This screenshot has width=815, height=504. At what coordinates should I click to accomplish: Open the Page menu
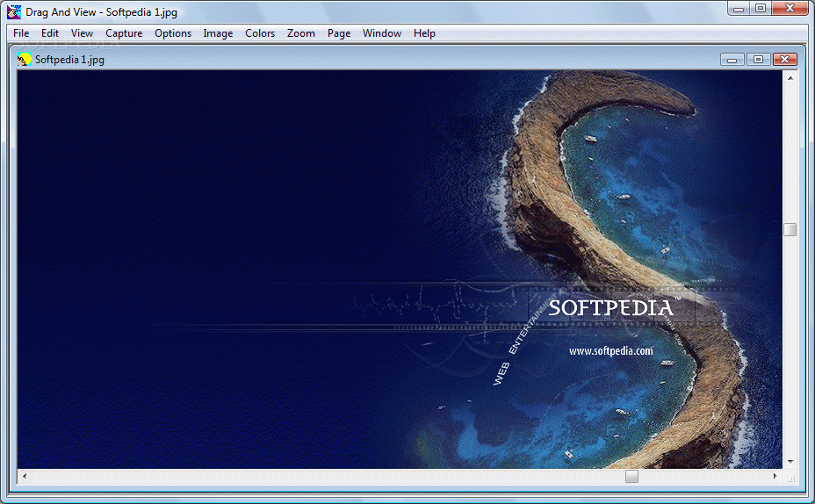click(339, 33)
